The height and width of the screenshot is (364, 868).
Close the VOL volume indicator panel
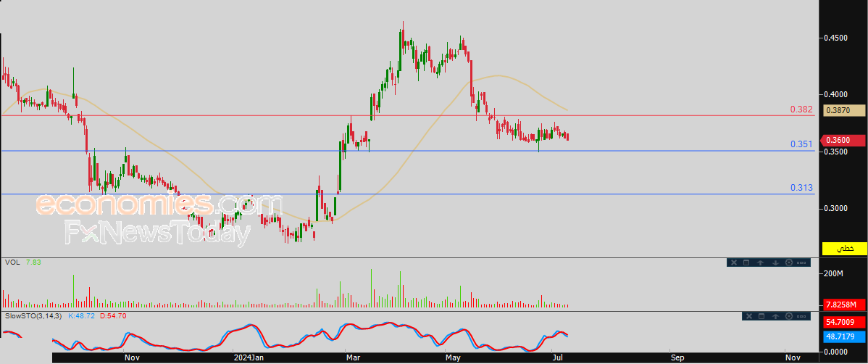734,262
